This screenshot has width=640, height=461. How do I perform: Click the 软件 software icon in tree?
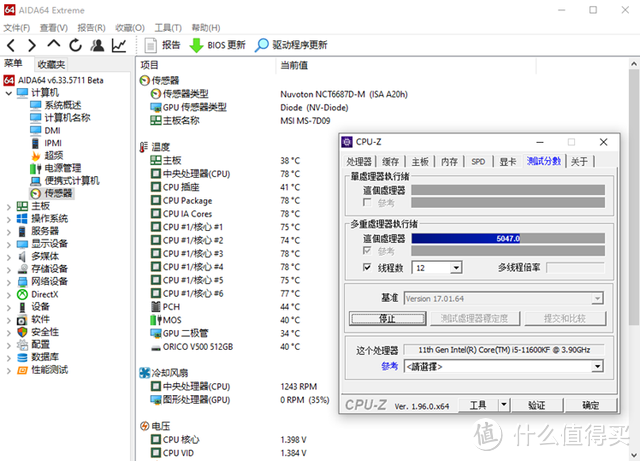(x=22, y=320)
